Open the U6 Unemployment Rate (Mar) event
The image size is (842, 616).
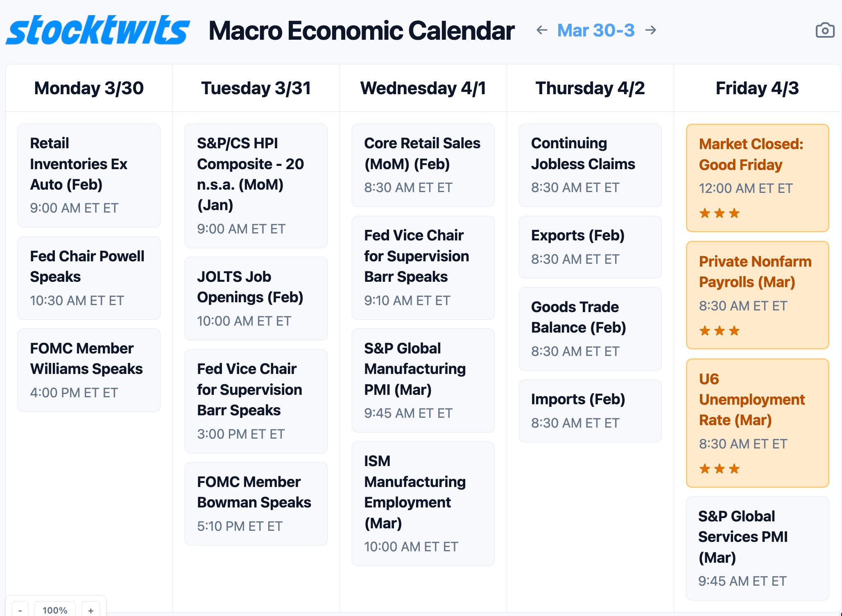coord(757,423)
